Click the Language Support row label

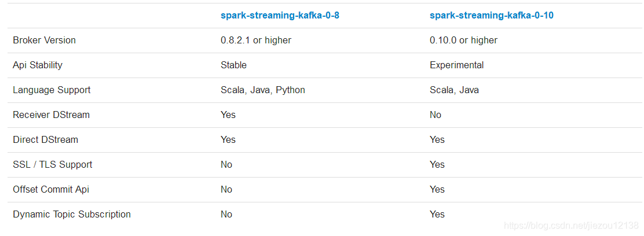point(52,90)
